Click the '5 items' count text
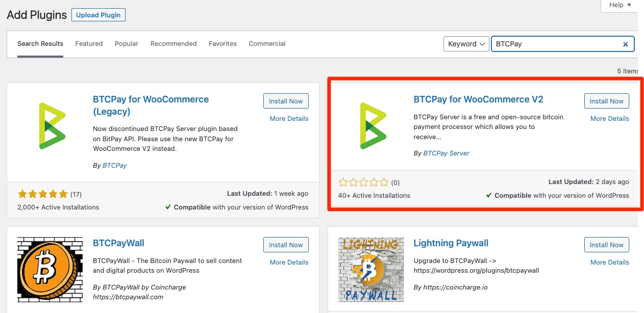 click(x=627, y=71)
